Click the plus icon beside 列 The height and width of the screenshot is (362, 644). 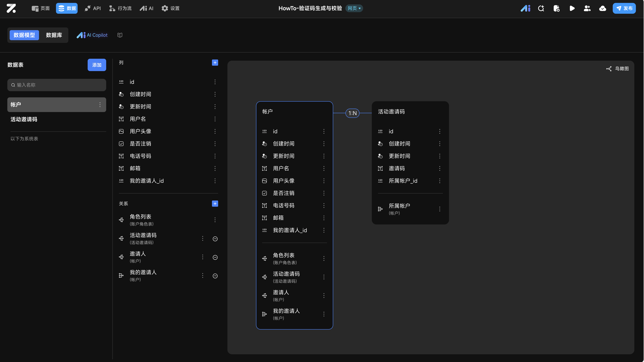click(215, 63)
